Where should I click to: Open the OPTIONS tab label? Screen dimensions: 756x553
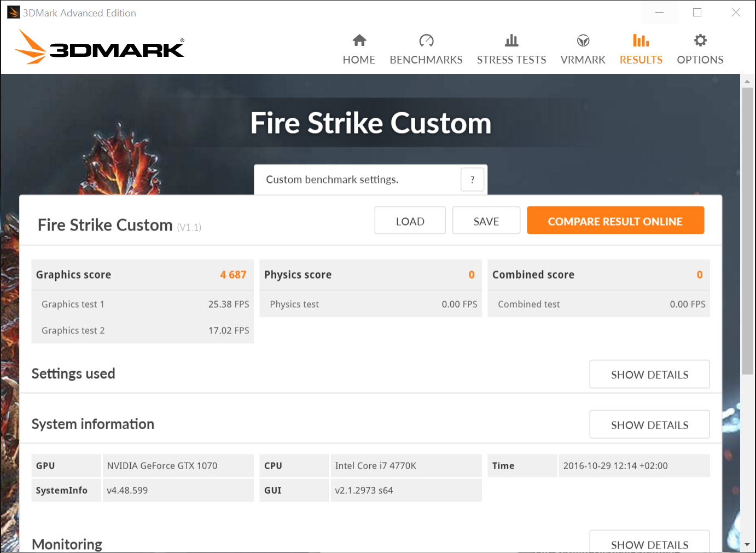[x=700, y=60]
